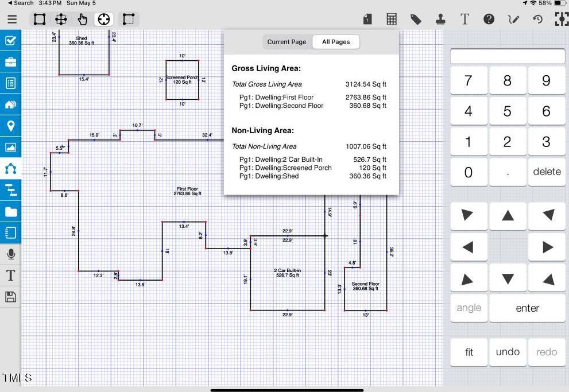Open the checklist sidebar section
Screen dimensions: 569x392
tap(10, 40)
